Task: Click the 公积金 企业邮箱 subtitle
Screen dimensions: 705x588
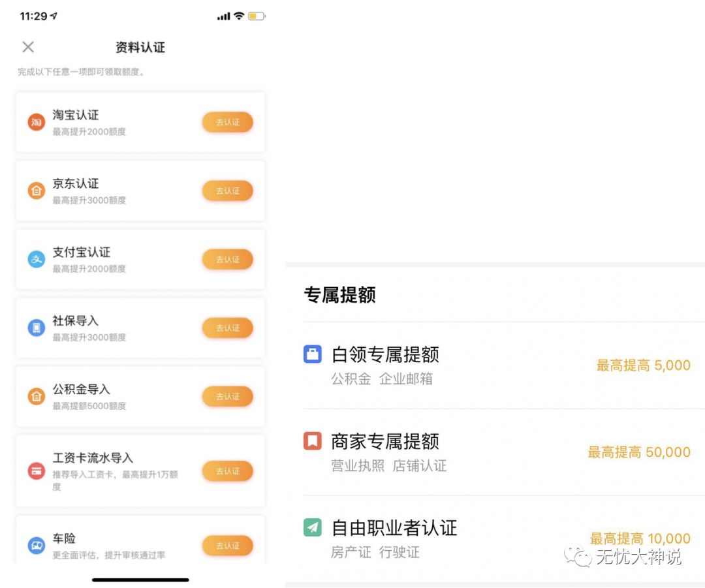Action: click(382, 379)
